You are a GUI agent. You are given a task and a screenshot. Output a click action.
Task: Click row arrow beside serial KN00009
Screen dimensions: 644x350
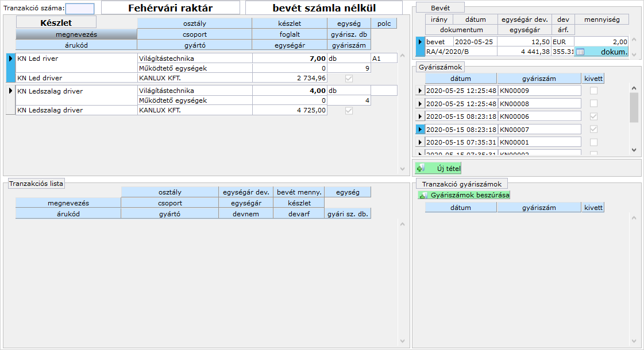click(x=420, y=91)
